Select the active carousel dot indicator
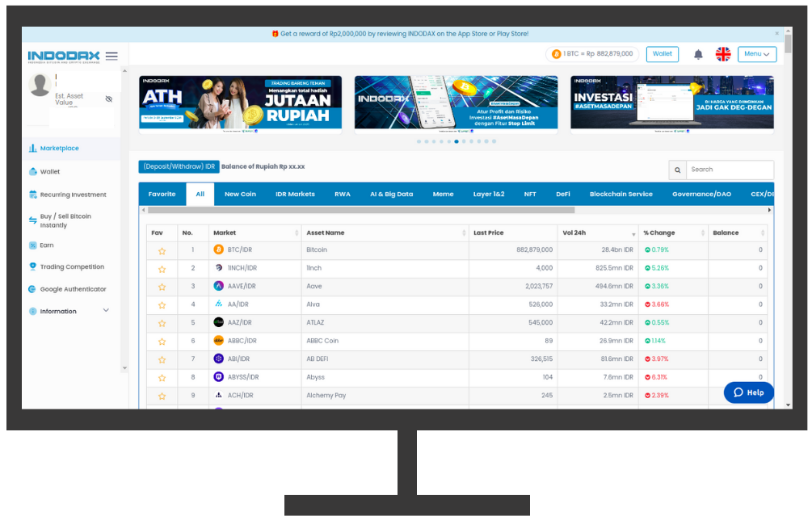 point(456,141)
